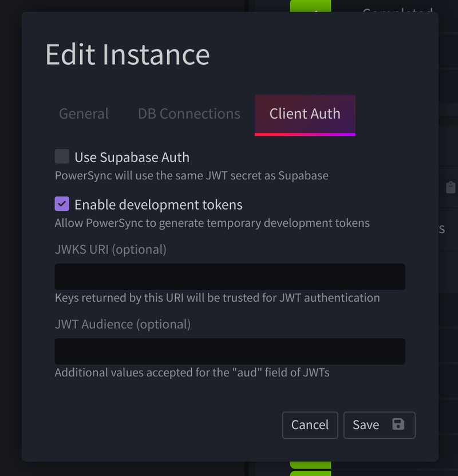Click the "aud" field hint text

click(x=192, y=372)
